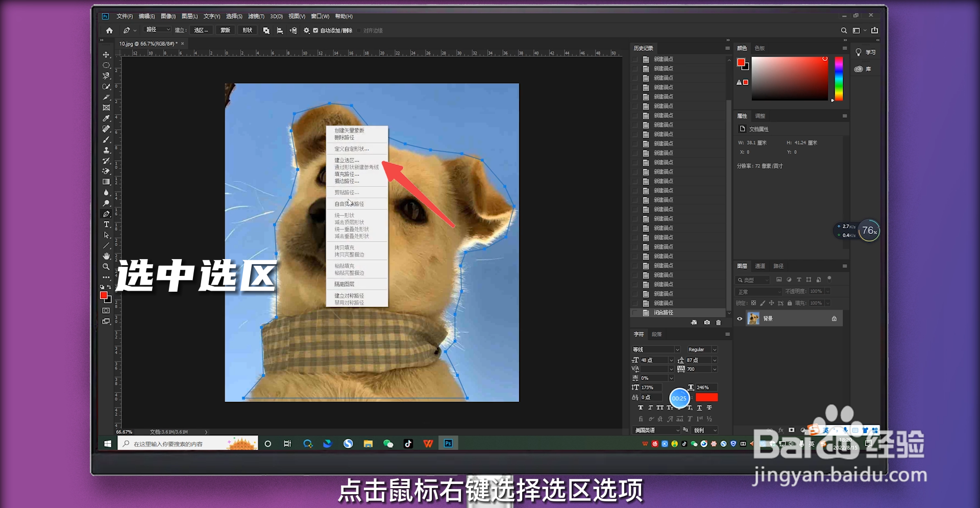980x508 pixels.
Task: Toggle Strikethrough in Character panel
Action: tap(709, 408)
